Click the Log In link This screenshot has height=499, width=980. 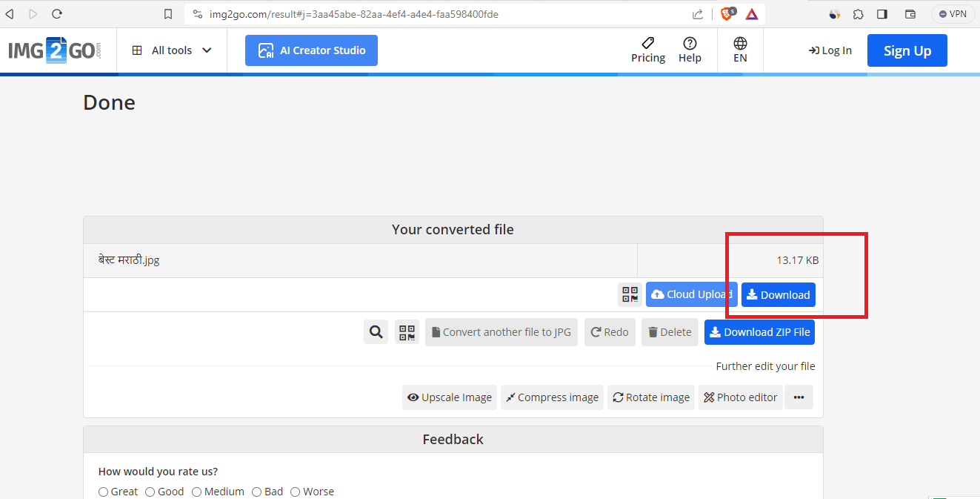coord(830,50)
